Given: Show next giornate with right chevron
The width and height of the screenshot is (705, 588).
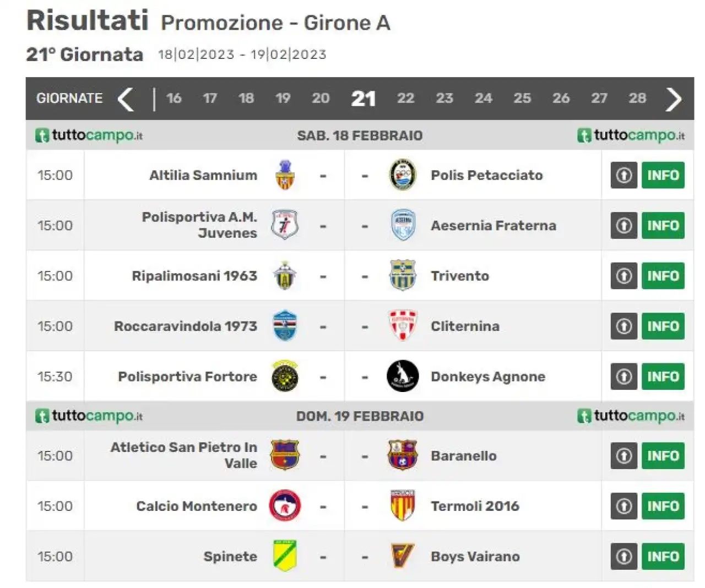Looking at the screenshot, I should coord(673,99).
